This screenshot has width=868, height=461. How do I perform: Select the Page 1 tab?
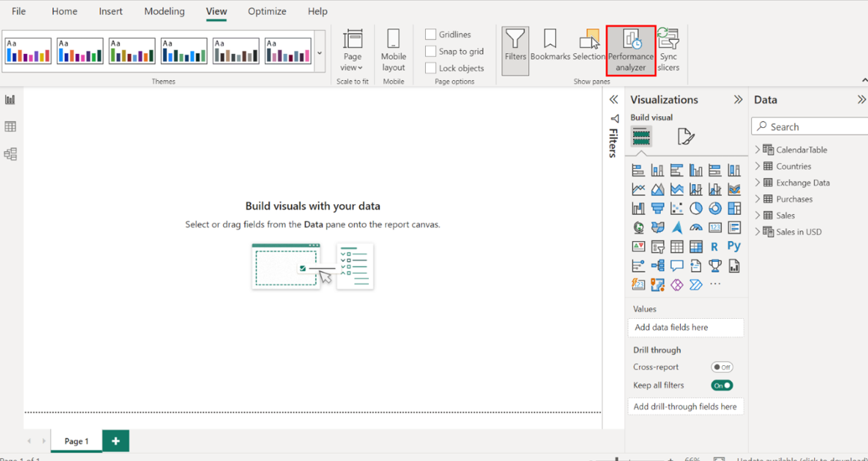(76, 441)
